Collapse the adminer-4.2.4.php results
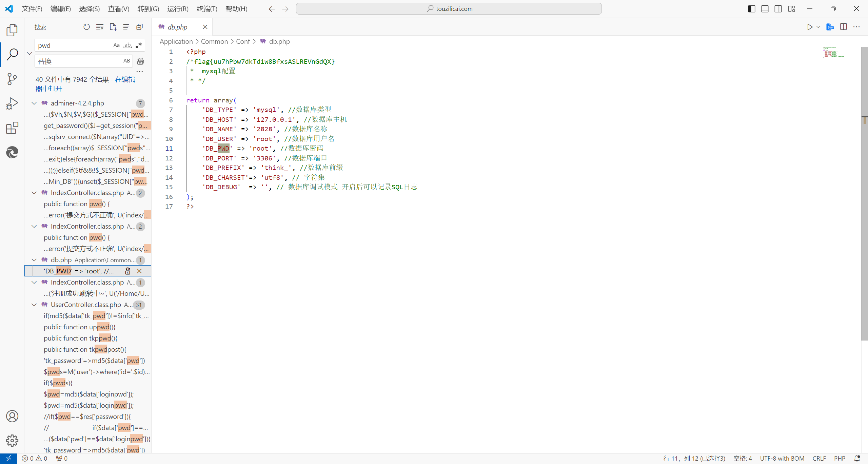868x464 pixels. click(x=34, y=103)
